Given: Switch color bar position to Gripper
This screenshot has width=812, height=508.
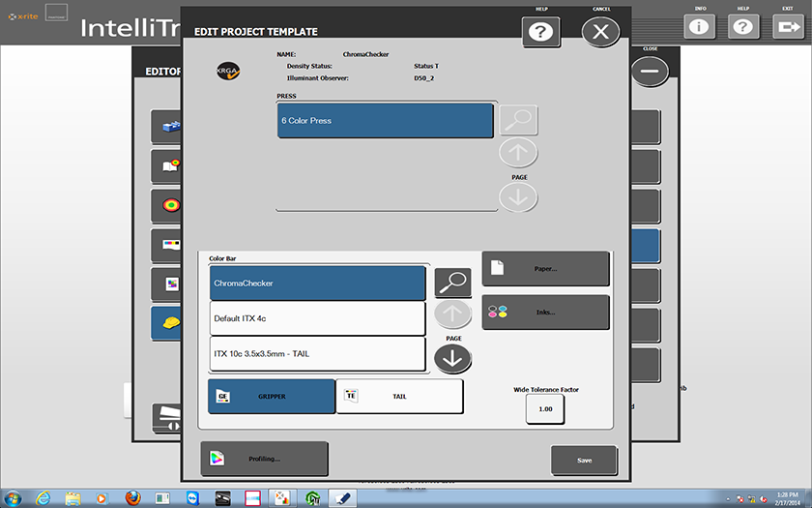Looking at the screenshot, I should [272, 396].
